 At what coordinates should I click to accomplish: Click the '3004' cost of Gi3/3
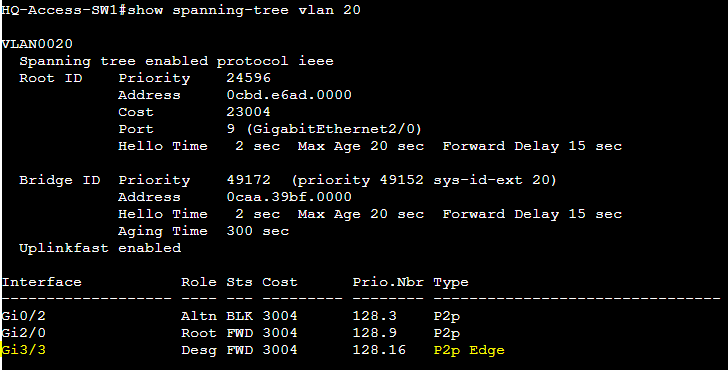click(280, 350)
